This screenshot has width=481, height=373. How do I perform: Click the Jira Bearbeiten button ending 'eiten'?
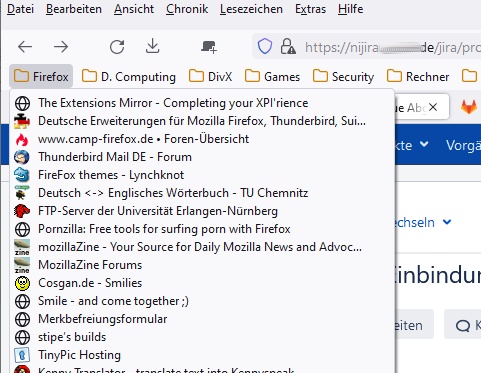415,324
